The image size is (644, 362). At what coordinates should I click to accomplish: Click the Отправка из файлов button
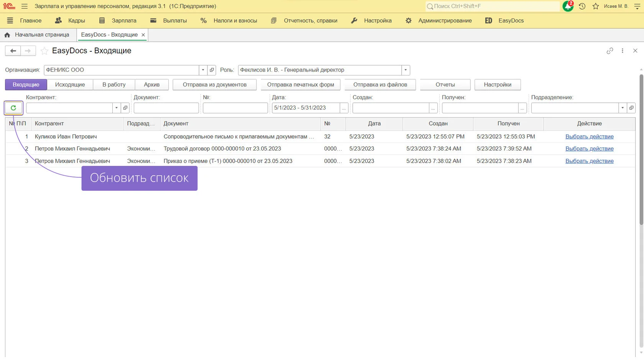tap(380, 85)
